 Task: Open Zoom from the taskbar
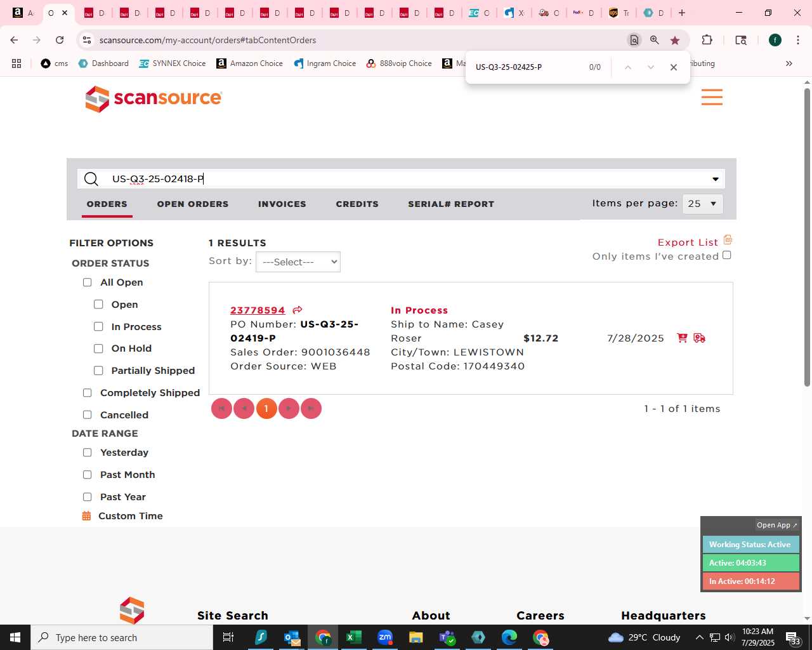[385, 637]
